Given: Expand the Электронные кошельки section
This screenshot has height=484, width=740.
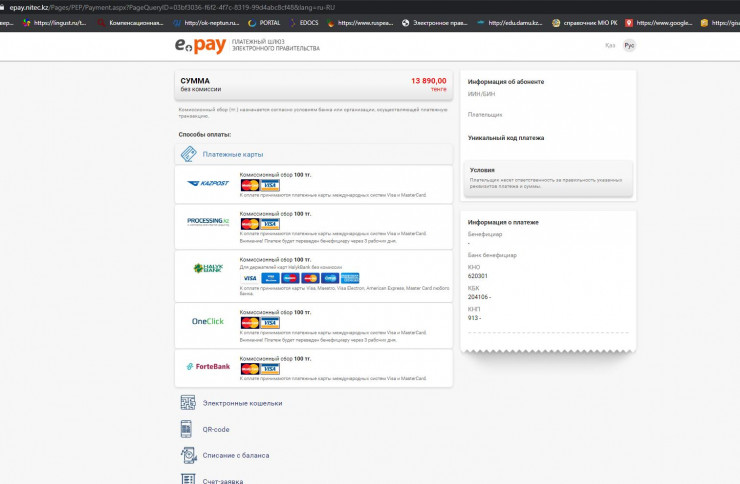Looking at the screenshot, I should tap(242, 403).
